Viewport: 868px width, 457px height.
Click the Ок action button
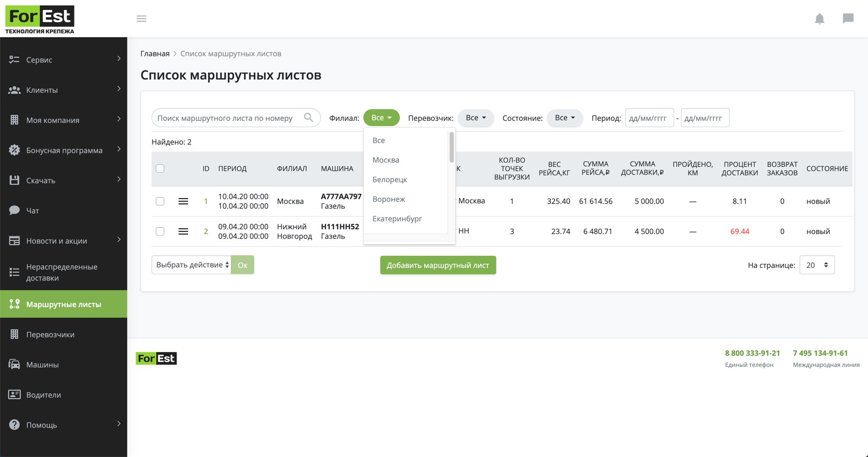[243, 265]
